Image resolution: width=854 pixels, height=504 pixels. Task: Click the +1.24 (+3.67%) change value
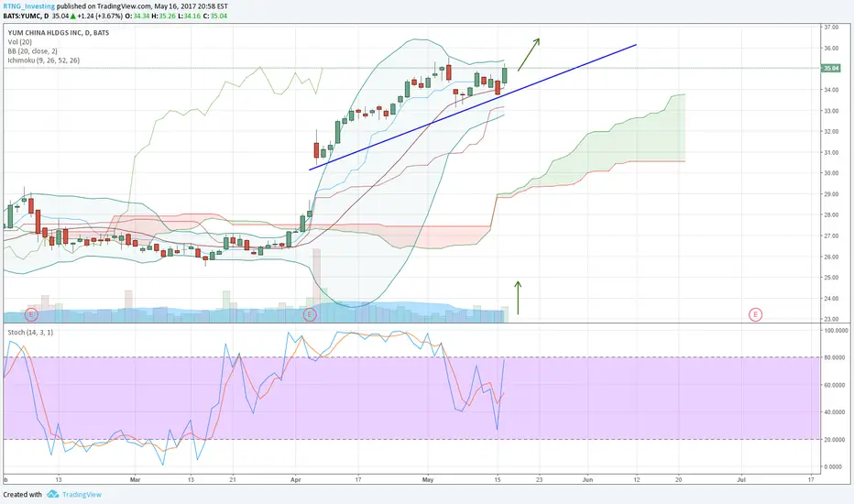tap(100, 16)
